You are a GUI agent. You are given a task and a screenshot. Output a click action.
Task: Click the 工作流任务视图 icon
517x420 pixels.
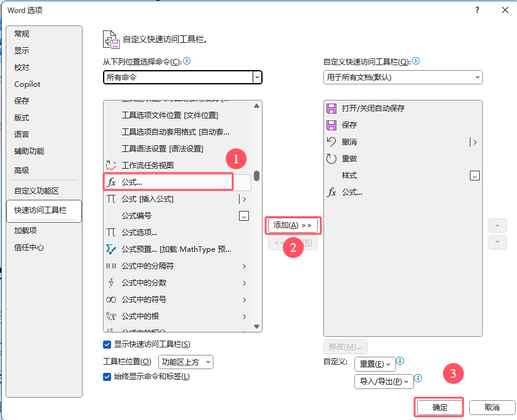111,165
